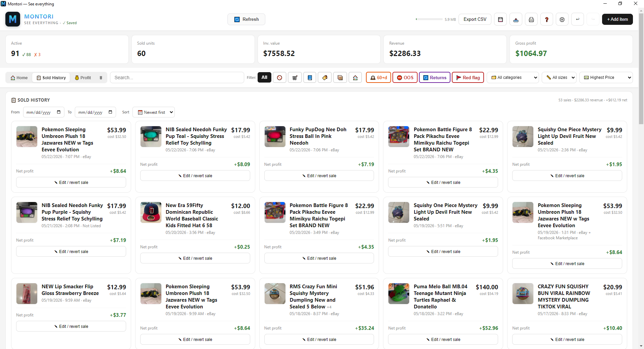Filter by the shopping cart icon
The height and width of the screenshot is (349, 644).
pyautogui.click(x=295, y=78)
